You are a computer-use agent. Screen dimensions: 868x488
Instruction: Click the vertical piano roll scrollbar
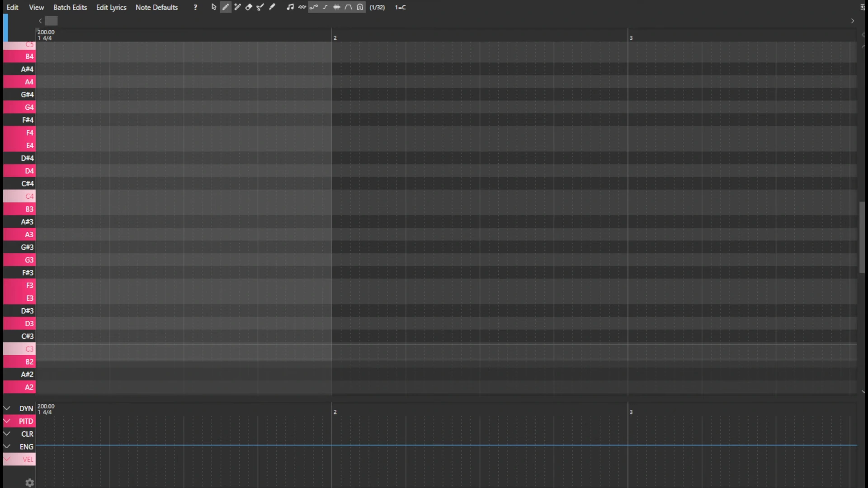(862, 237)
